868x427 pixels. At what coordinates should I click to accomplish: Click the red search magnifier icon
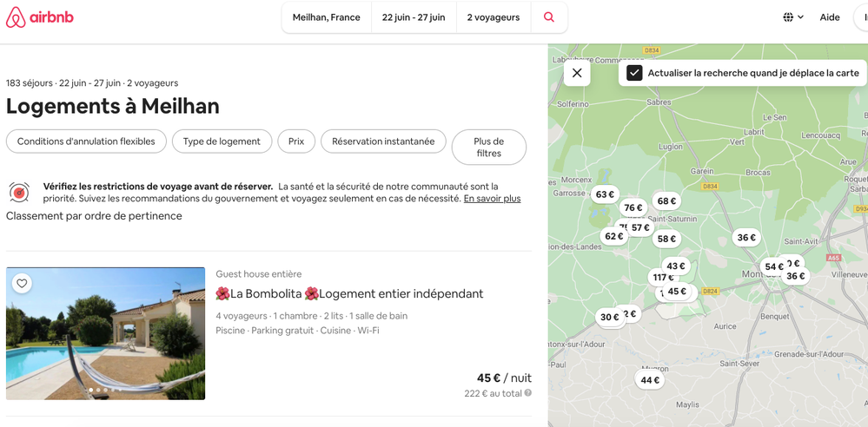[548, 17]
